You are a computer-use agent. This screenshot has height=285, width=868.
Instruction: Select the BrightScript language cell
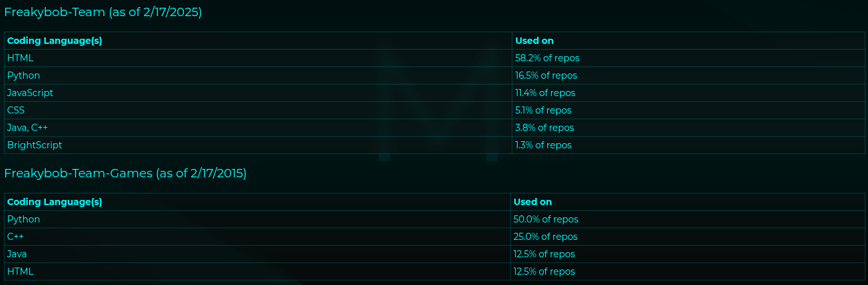(35, 145)
